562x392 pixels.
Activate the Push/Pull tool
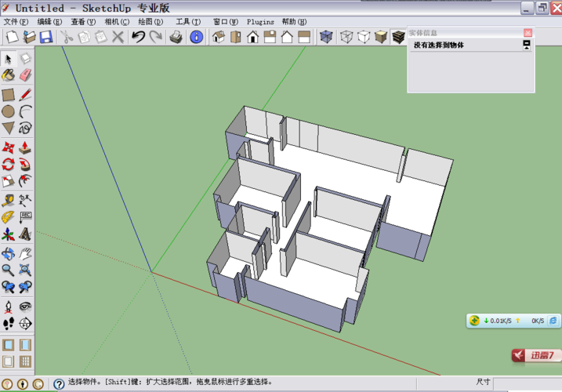click(x=25, y=147)
